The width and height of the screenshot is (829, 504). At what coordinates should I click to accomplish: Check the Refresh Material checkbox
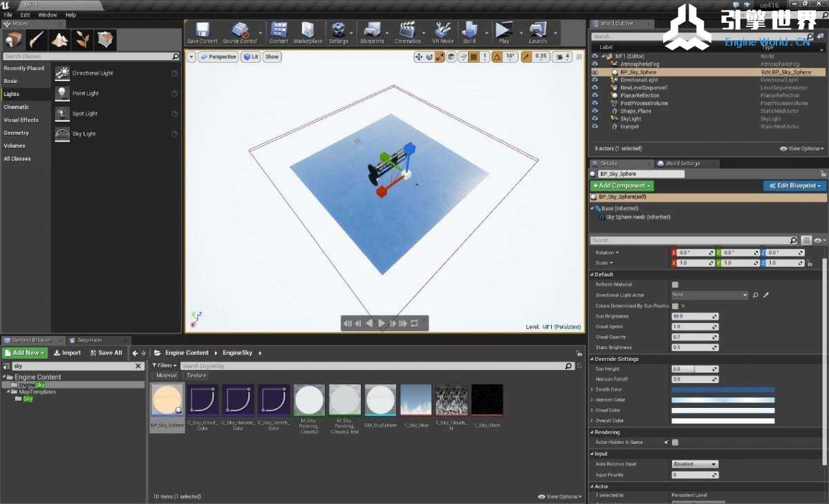pyautogui.click(x=675, y=285)
